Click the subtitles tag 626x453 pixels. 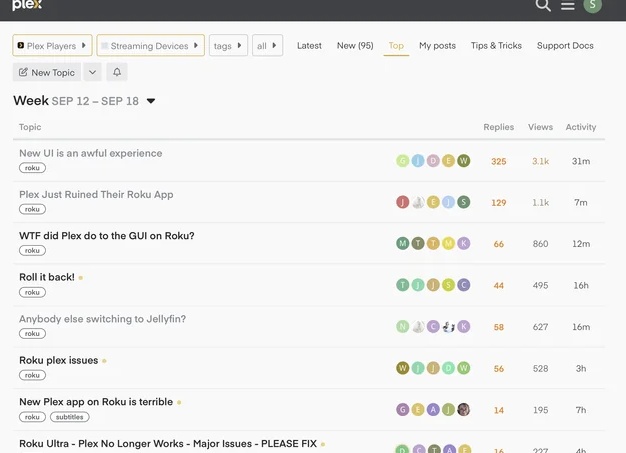[x=69, y=417]
